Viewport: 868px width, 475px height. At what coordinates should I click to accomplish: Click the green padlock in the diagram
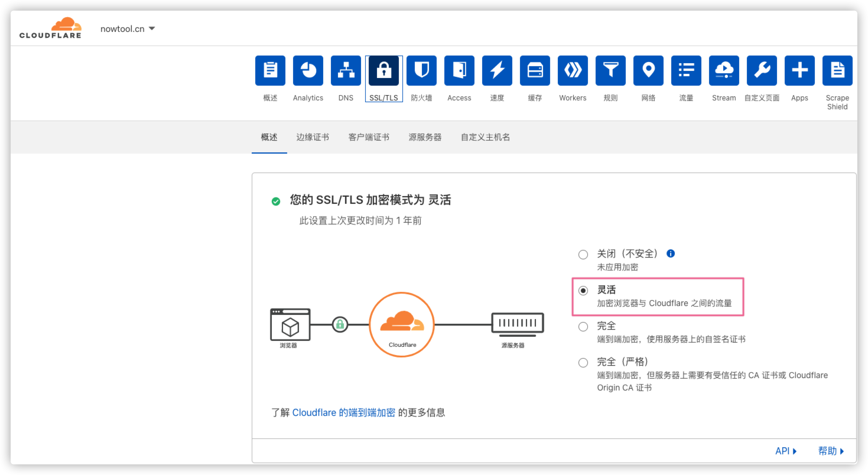tap(340, 324)
